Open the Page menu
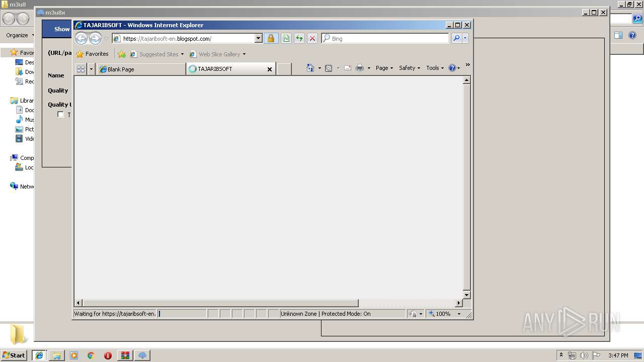The width and height of the screenshot is (644, 362). coord(384,68)
